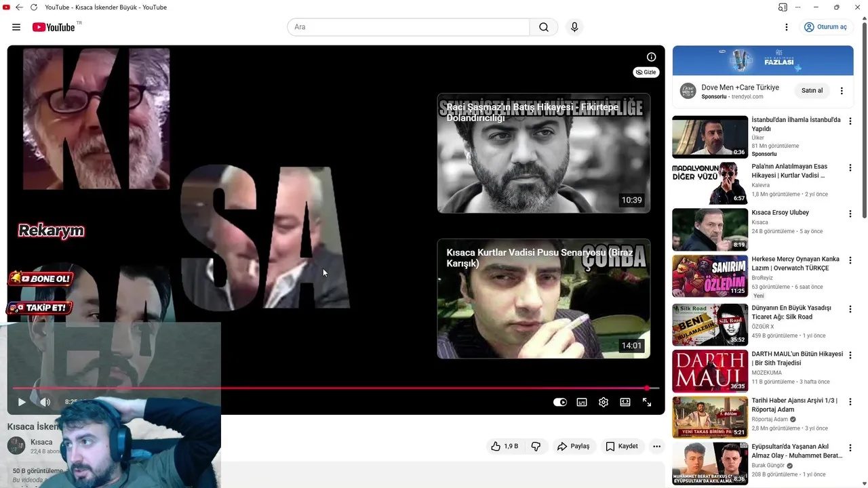The image size is (868, 488).
Task: Open options menu for Dove Men +Care ad
Action: [x=842, y=91]
